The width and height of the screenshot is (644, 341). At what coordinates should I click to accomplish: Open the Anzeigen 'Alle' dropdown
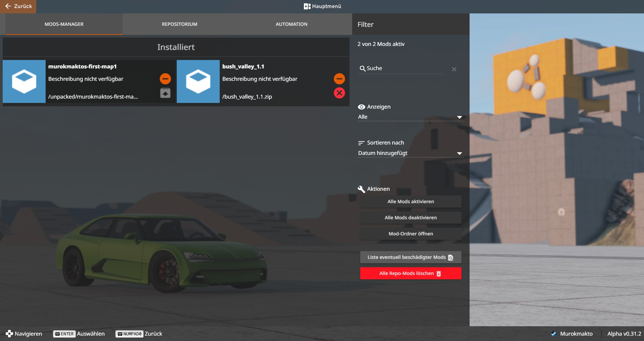411,117
